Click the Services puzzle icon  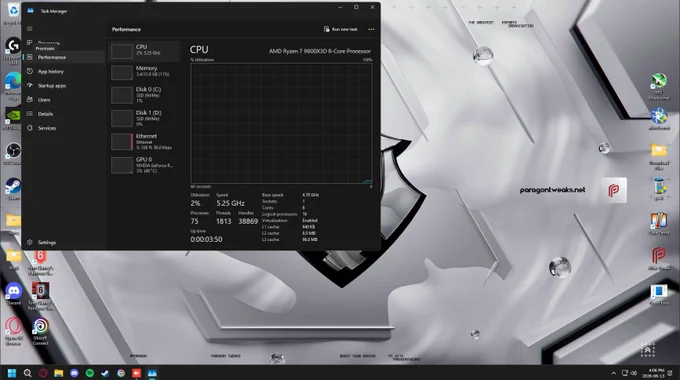coord(29,128)
